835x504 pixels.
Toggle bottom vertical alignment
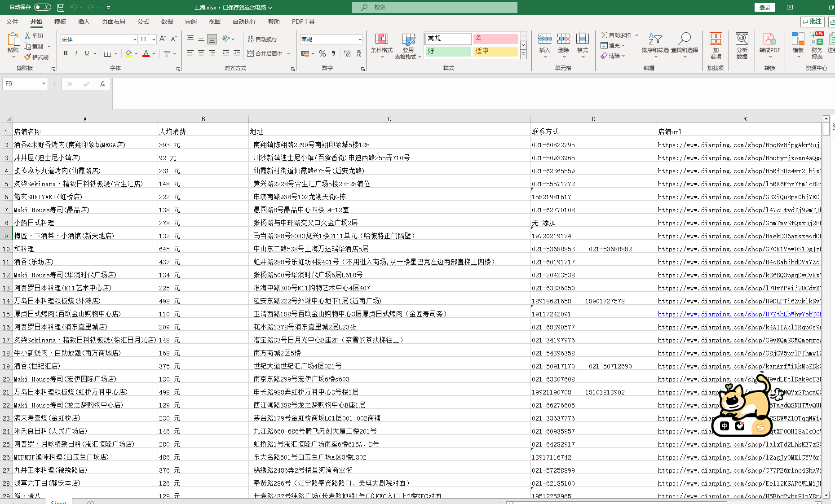(x=212, y=39)
